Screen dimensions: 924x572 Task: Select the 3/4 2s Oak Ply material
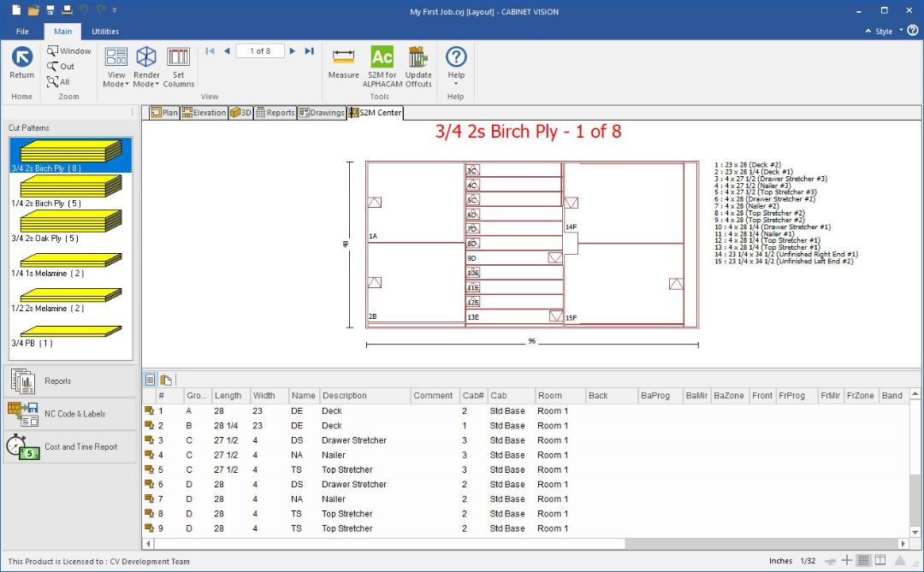[x=70, y=225]
